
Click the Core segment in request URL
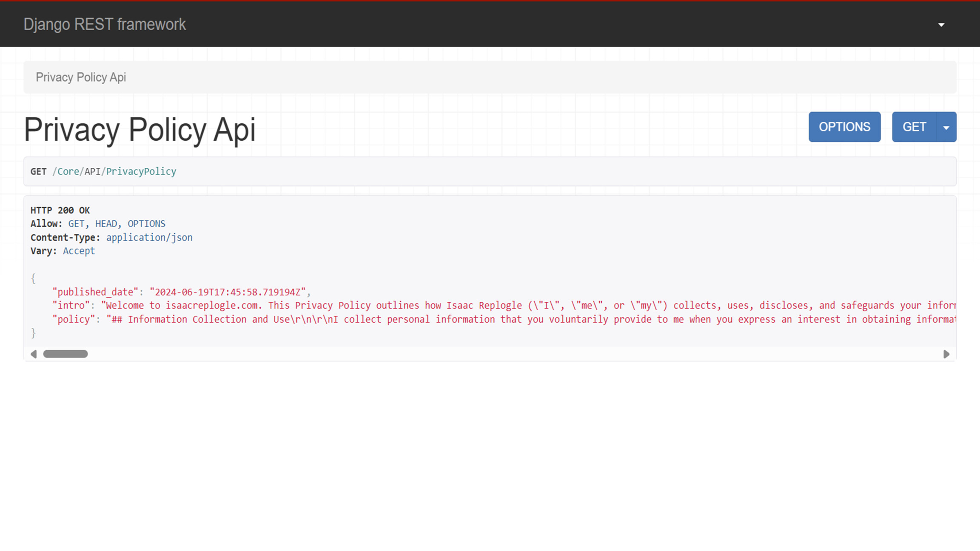pyautogui.click(x=68, y=171)
